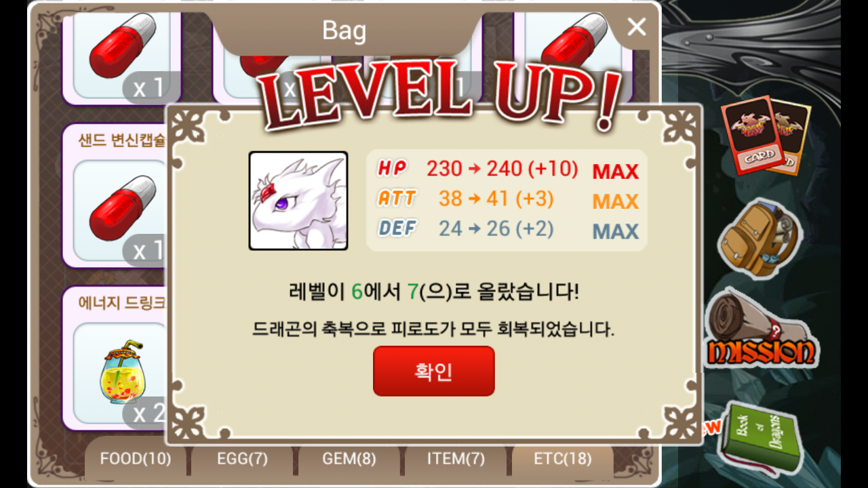The width and height of the screenshot is (868, 488).
Task: Click the DEF MAX label
Action: [x=615, y=231]
